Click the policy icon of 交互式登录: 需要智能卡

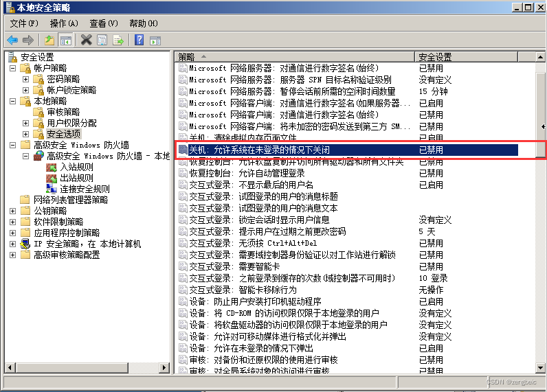pyautogui.click(x=183, y=266)
